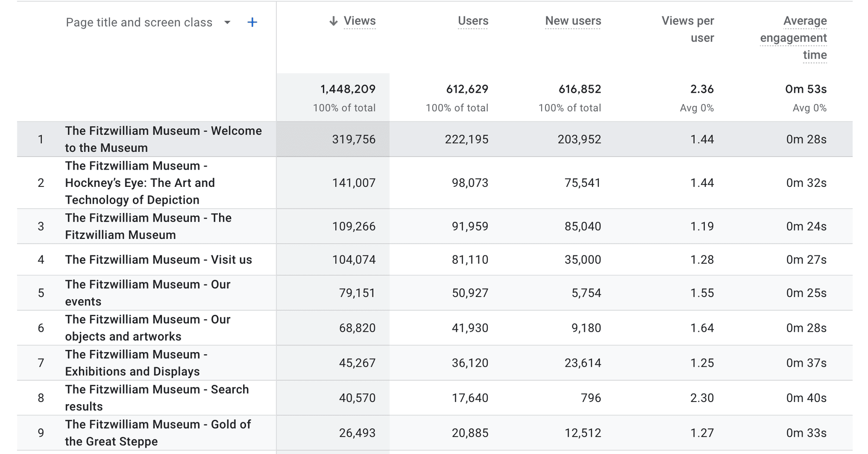Select views value 141,007
The width and height of the screenshot is (868, 454).
[354, 183]
